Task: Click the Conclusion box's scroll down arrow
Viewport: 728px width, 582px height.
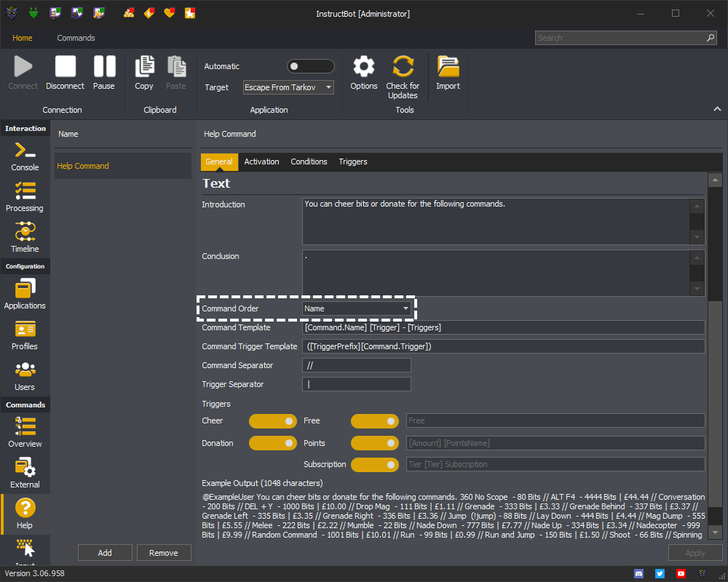Action: [697, 289]
